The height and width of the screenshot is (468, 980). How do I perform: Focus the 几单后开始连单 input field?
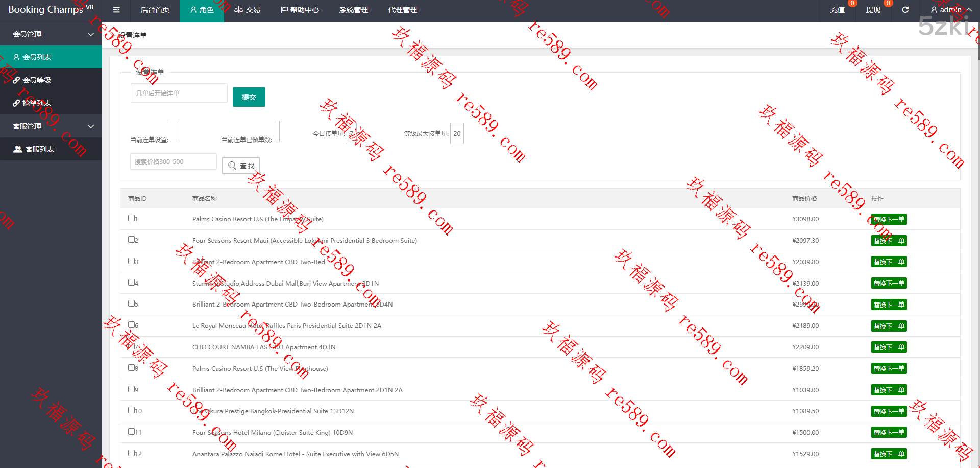[x=179, y=93]
